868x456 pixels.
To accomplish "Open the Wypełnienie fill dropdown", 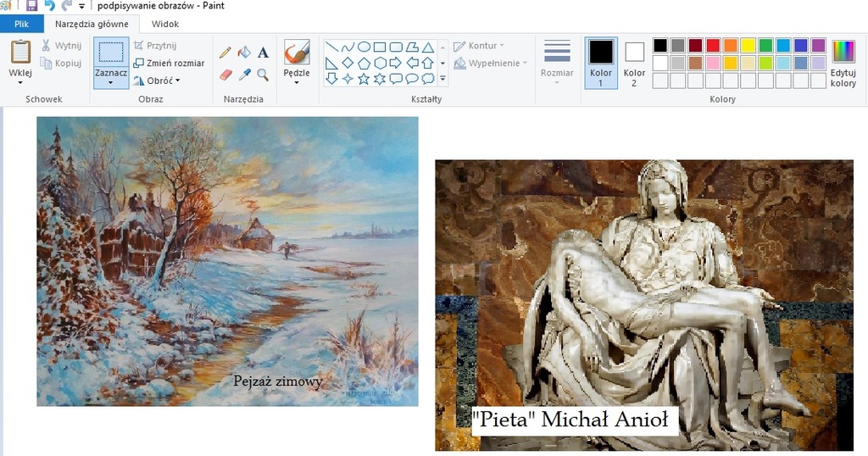I will [x=491, y=63].
